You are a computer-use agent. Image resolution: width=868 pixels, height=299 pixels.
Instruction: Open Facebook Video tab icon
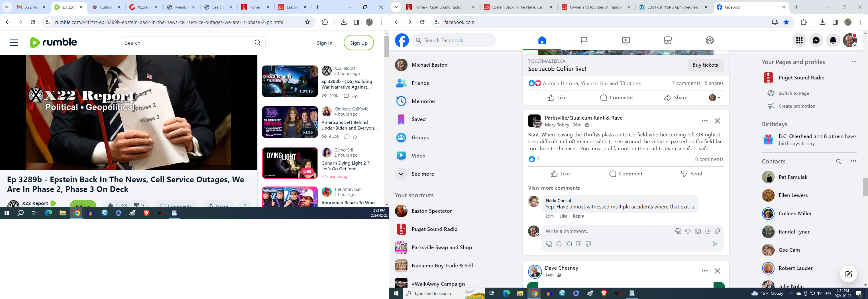(625, 40)
